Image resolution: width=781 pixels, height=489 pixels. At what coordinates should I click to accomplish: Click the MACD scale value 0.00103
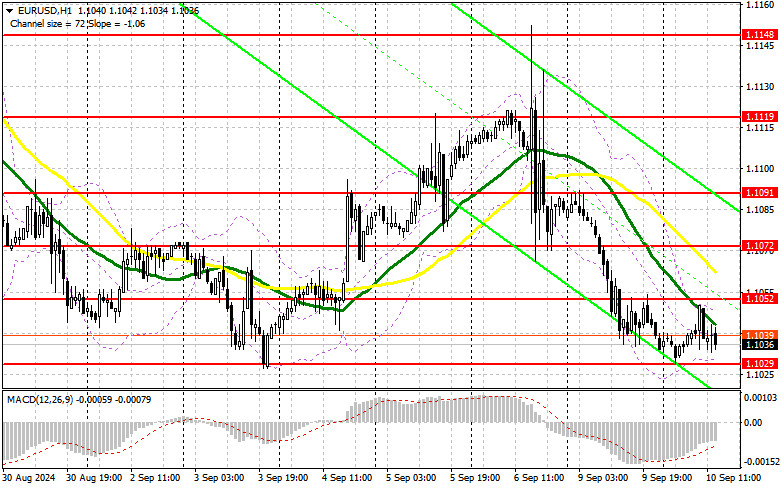point(760,398)
